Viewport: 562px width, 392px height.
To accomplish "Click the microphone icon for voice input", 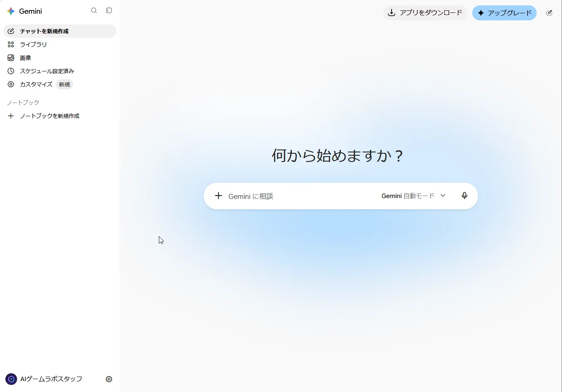I will click(464, 196).
